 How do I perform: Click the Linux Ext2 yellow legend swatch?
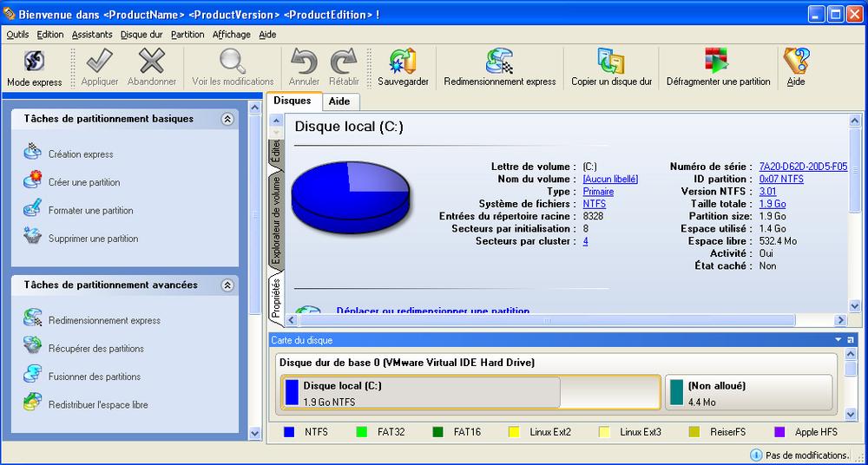pos(514,432)
